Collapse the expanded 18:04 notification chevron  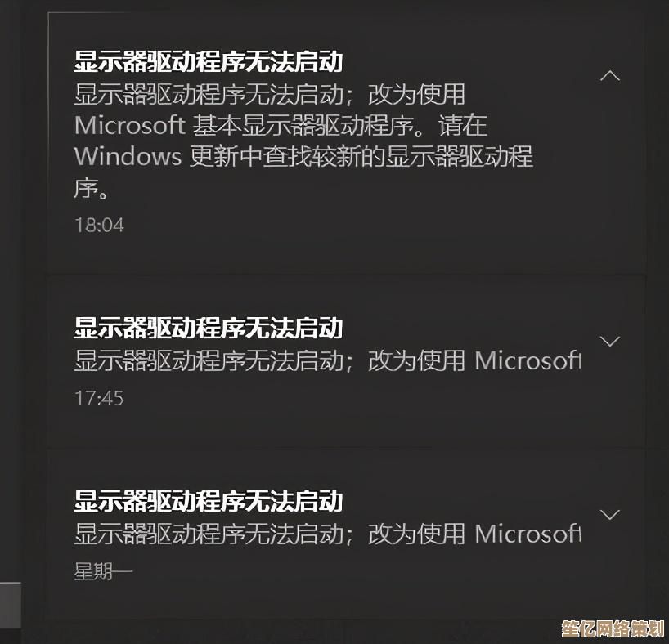(x=609, y=75)
